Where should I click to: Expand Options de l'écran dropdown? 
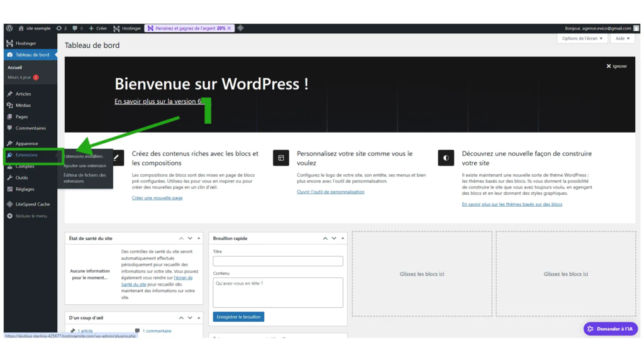pos(582,38)
